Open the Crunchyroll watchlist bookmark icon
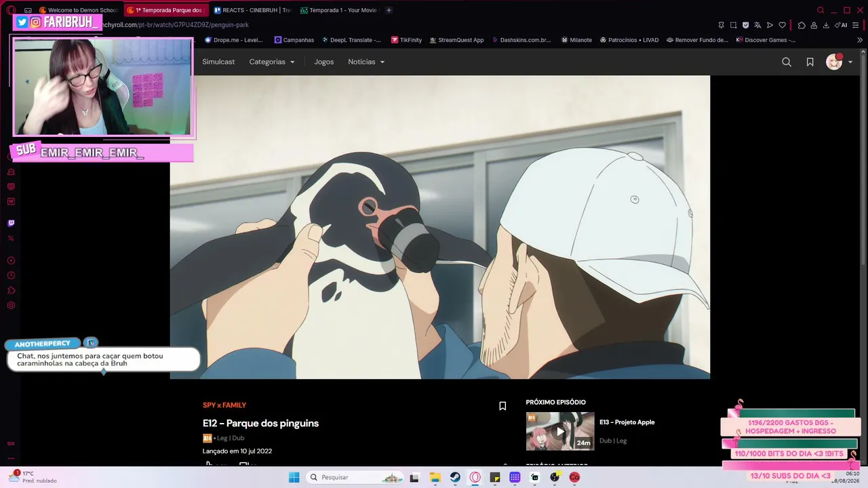Viewport: 868px width, 488px height. tap(810, 62)
